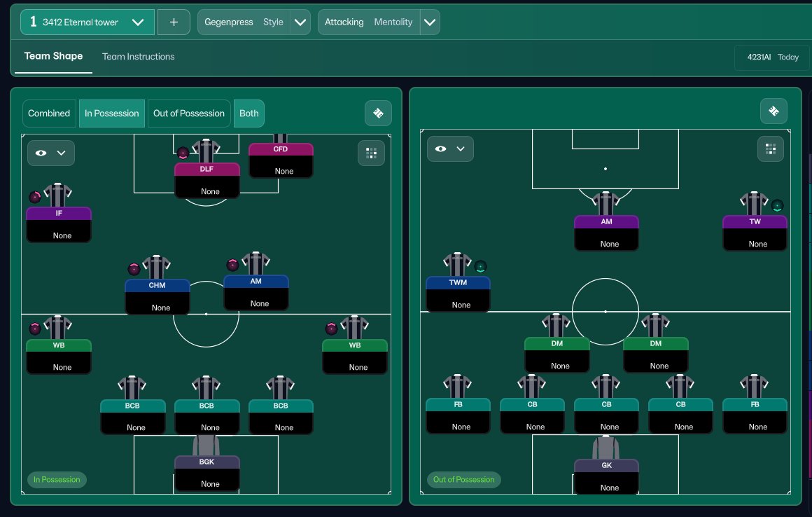This screenshot has height=517, width=812.
Task: Click the eraser icon on in-possession pitch panel
Action: pyautogui.click(x=378, y=113)
